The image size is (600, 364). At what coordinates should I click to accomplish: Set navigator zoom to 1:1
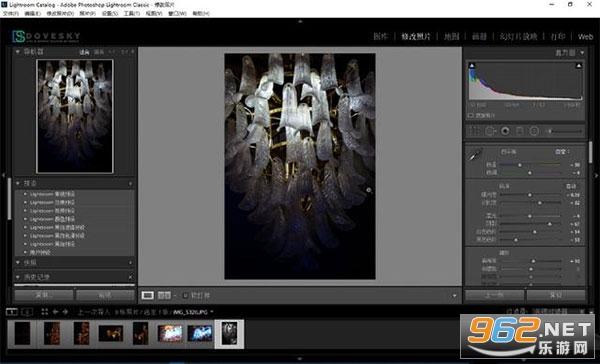pos(112,52)
